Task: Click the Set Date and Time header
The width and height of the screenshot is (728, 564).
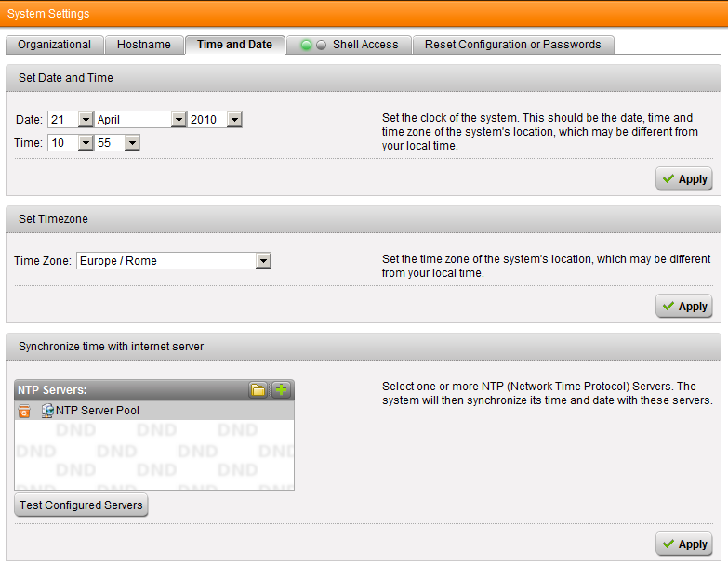Action: [364, 78]
